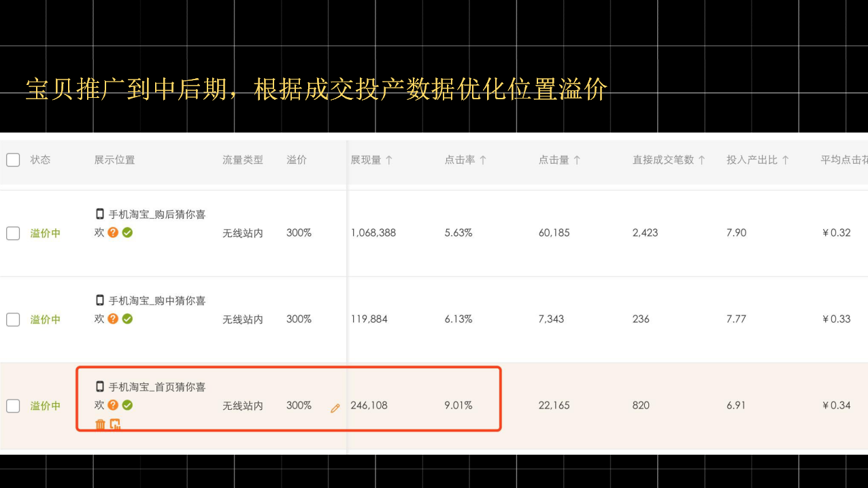Click impressions value 246,108
Image resolution: width=868 pixels, height=488 pixels.
point(369,405)
